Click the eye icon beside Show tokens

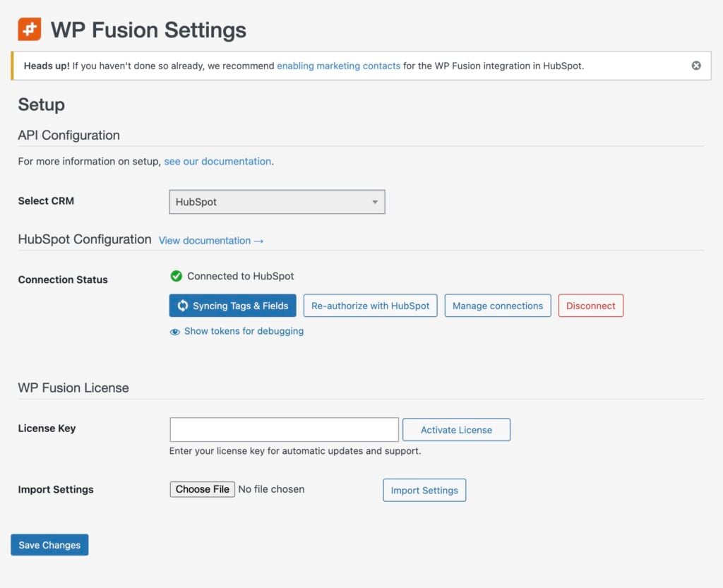[x=175, y=332]
